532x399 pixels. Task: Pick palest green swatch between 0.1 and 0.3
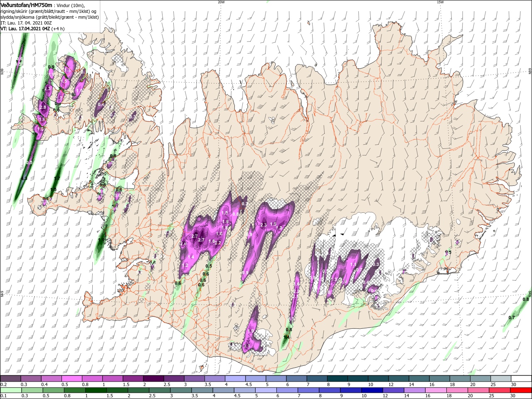[x=10, y=390]
